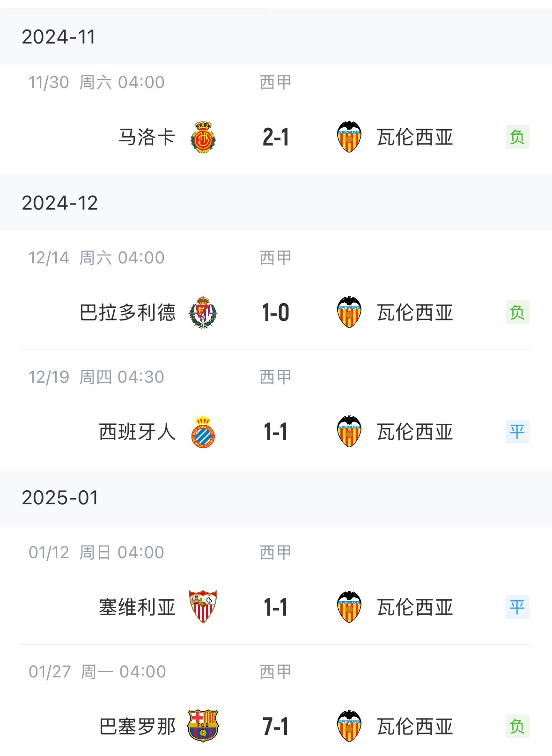Screen dimensions: 552x756
Task: Open the 7-1 Barcelona match score
Action: (276, 727)
